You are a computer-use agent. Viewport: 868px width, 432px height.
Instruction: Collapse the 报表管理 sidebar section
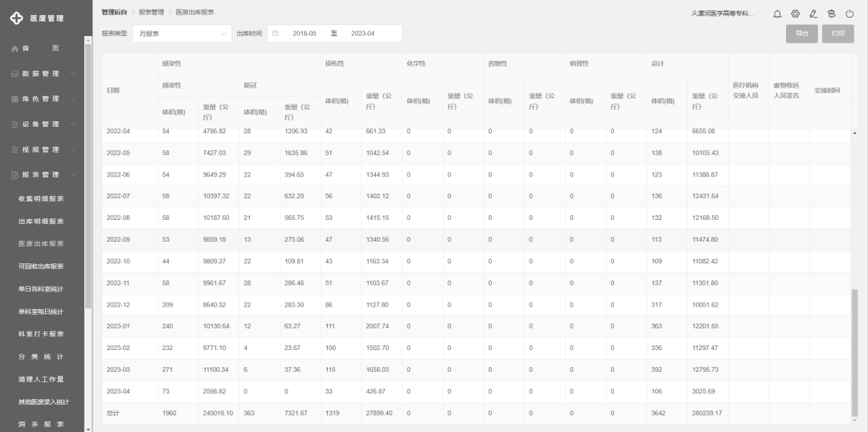[42, 174]
